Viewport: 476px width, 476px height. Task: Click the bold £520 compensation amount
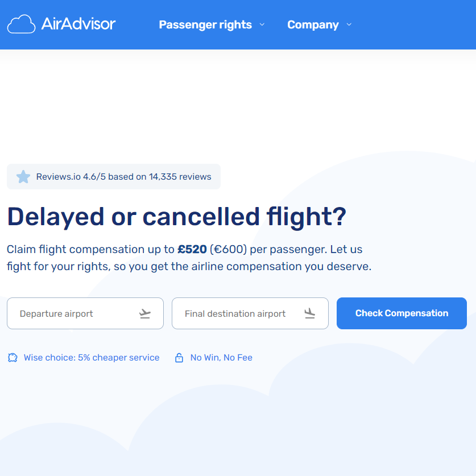click(192, 249)
